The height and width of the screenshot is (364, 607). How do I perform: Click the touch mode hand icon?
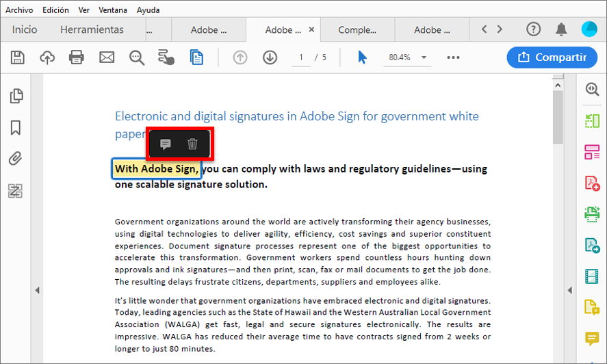click(x=166, y=57)
